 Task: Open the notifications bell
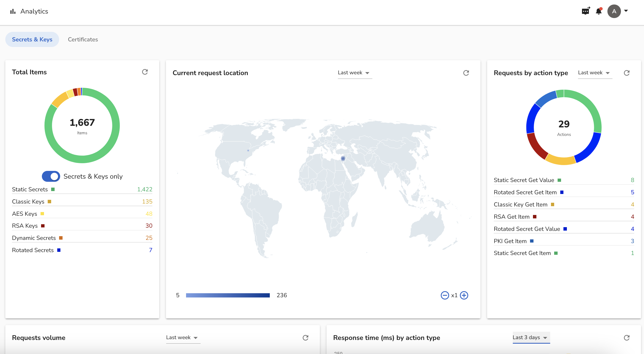point(599,11)
